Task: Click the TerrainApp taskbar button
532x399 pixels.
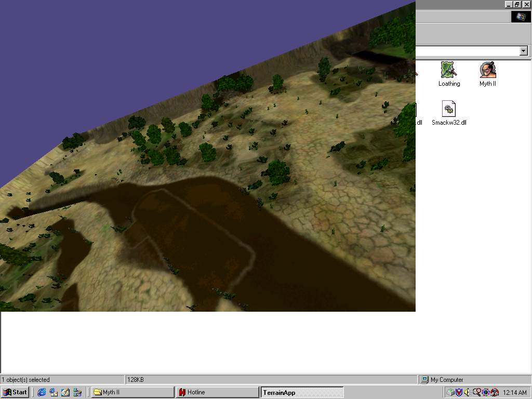Action: tap(302, 392)
